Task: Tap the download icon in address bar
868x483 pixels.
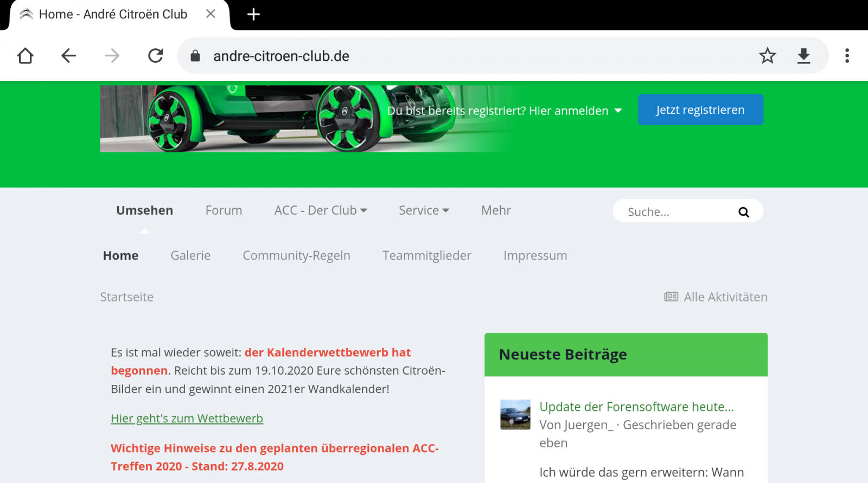Action: 803,56
